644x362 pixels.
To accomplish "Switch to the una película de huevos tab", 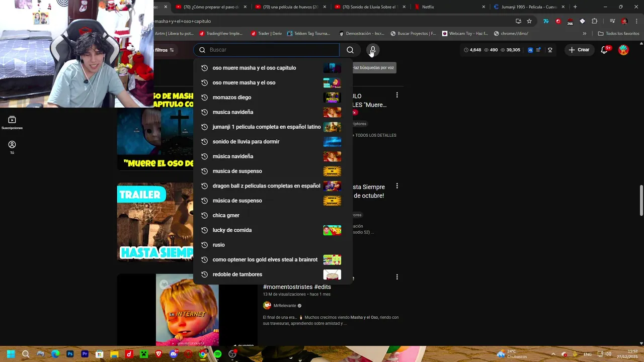I will [x=291, y=7].
